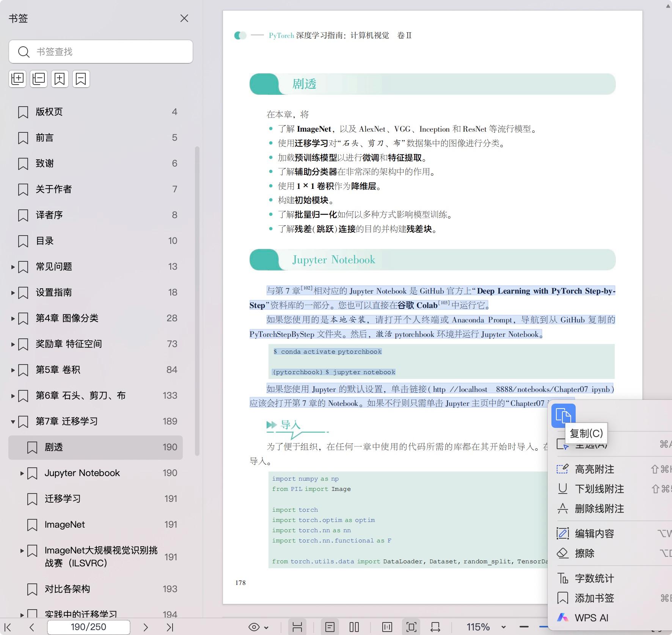Viewport: 672px width, 635px height.
Task: Go to the next page
Action: 146,627
